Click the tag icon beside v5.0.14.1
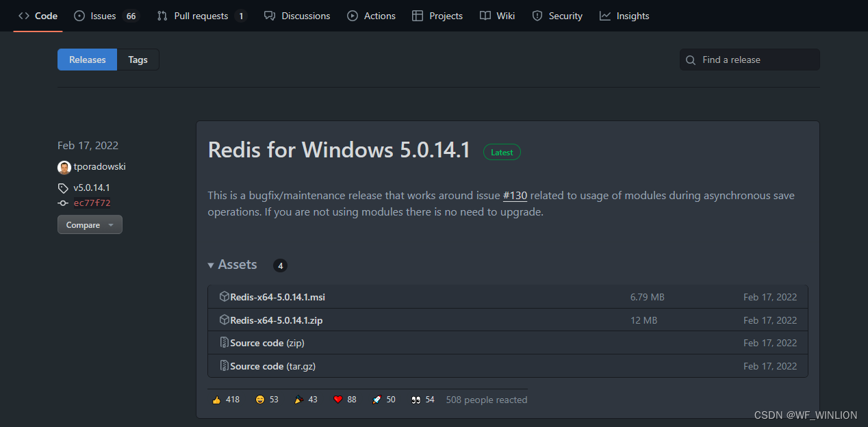 point(63,188)
